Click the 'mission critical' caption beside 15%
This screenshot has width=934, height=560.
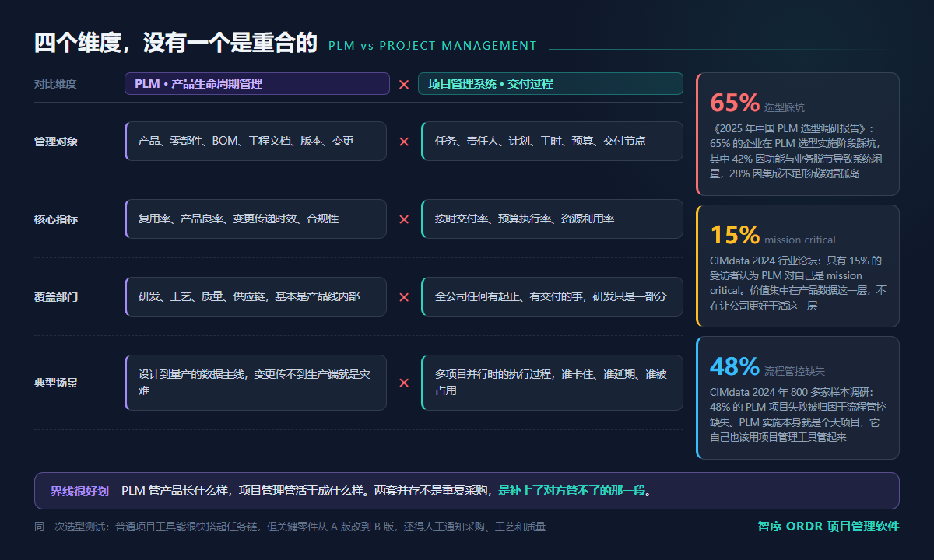[800, 240]
